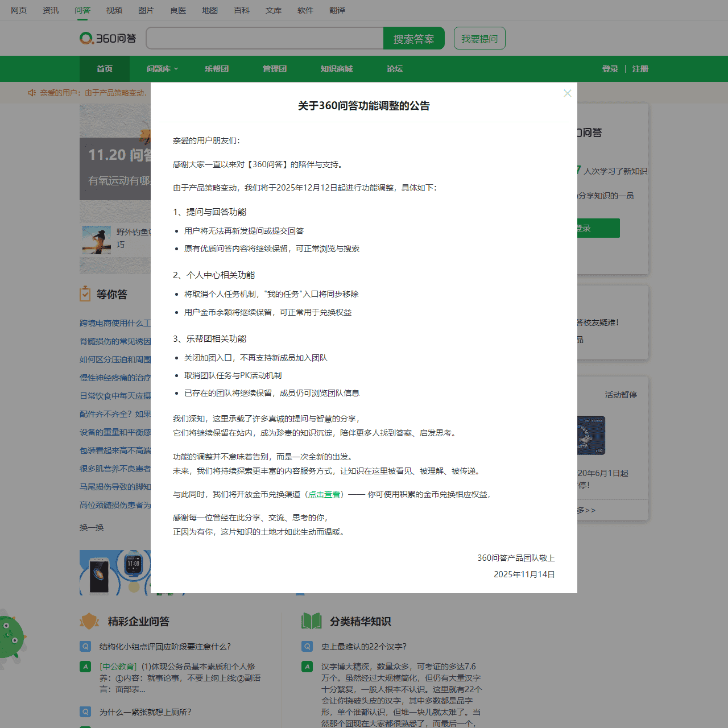The image size is (728, 728).
Task: Click the 360问答 logo
Action: 108,38
